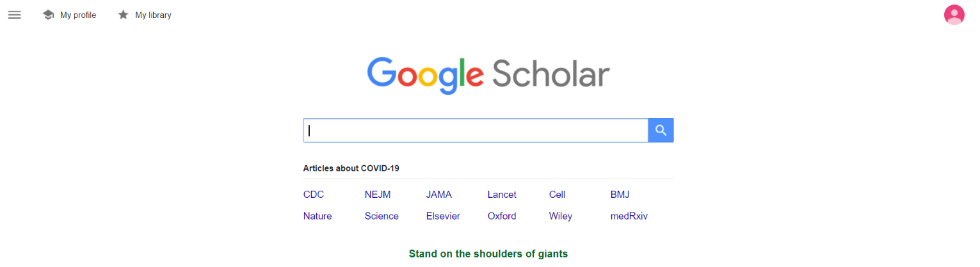Open medRxiv COVID-19 articles link
Image resolution: width=980 pixels, height=267 pixels.
[629, 216]
